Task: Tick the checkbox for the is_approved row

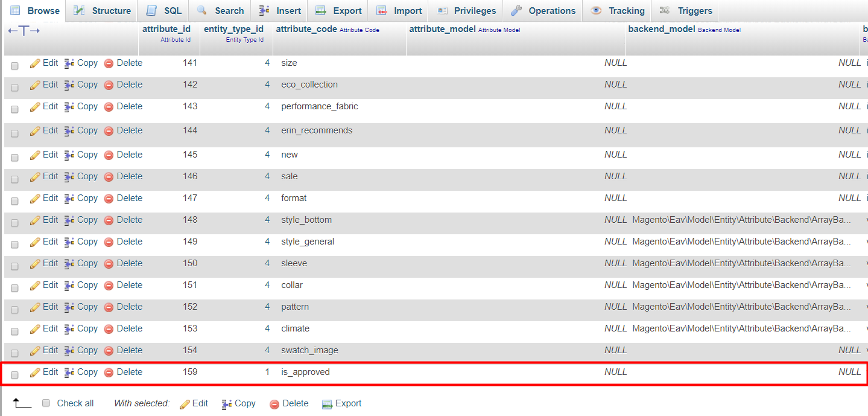Action: (x=14, y=374)
